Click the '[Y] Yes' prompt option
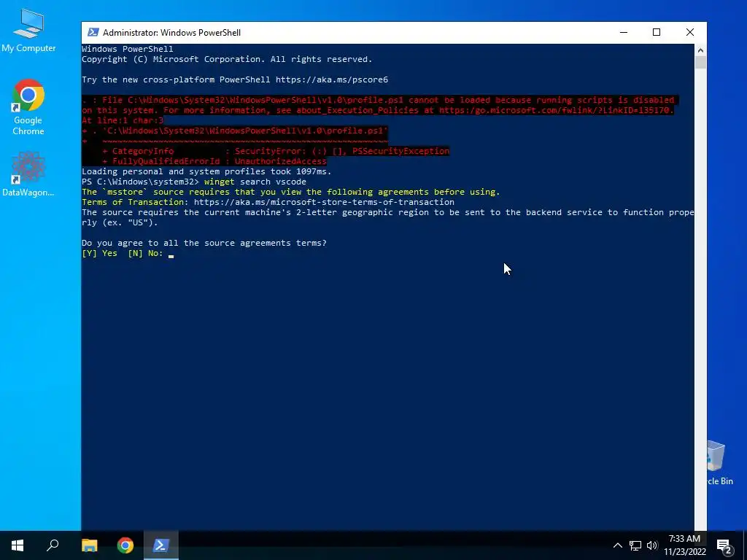Viewport: 747px width, 560px height. pyautogui.click(x=99, y=253)
